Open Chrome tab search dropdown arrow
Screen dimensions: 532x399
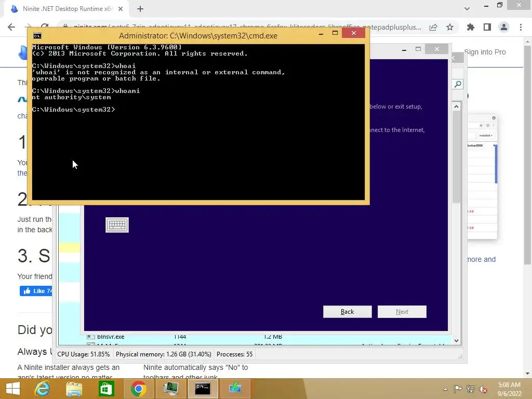pos(467,9)
